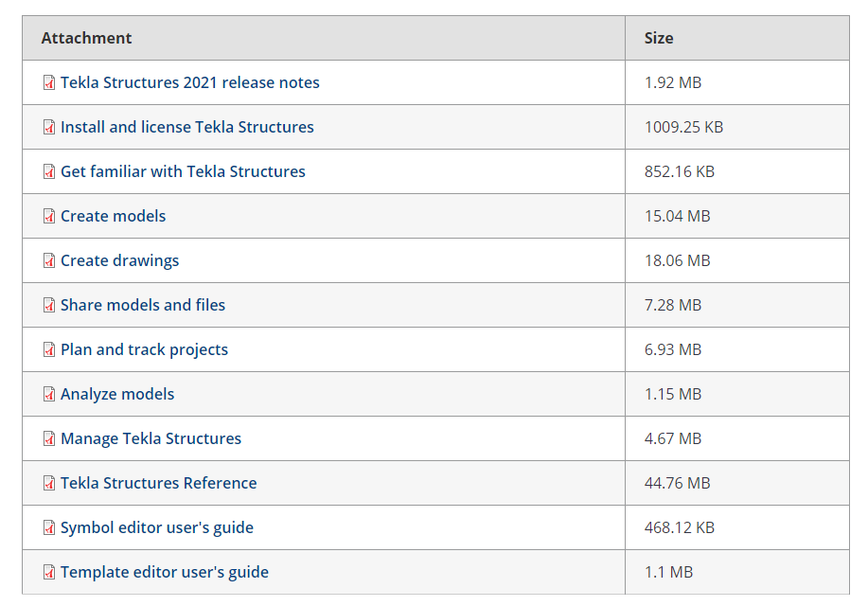Image resolution: width=868 pixels, height=606 pixels.
Task: Open Install and license Tekla Structures document
Action: pos(187,128)
